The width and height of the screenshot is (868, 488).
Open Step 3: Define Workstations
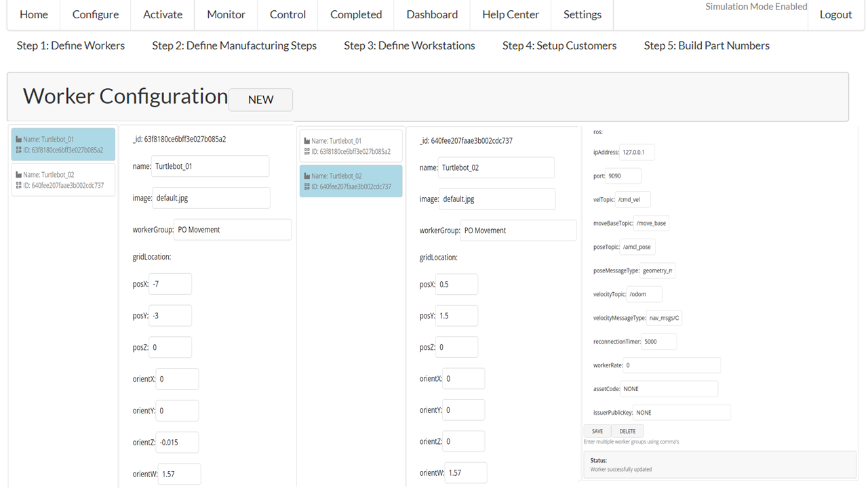pos(410,45)
